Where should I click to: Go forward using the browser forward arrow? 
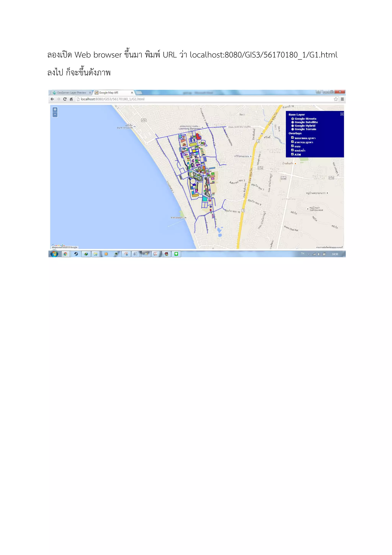58,99
